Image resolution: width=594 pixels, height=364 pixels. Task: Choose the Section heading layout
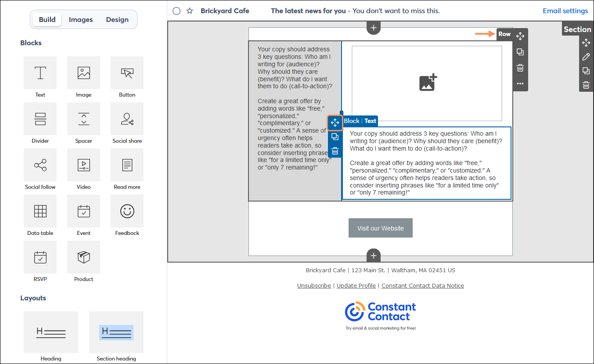coord(116,332)
